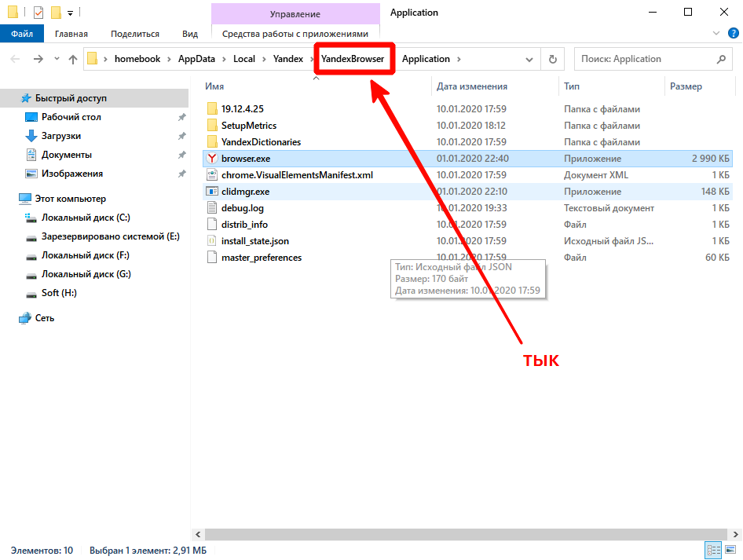The image size is (743, 560).
Task: Click the Управление contextual tab header
Action: pyautogui.click(x=295, y=14)
